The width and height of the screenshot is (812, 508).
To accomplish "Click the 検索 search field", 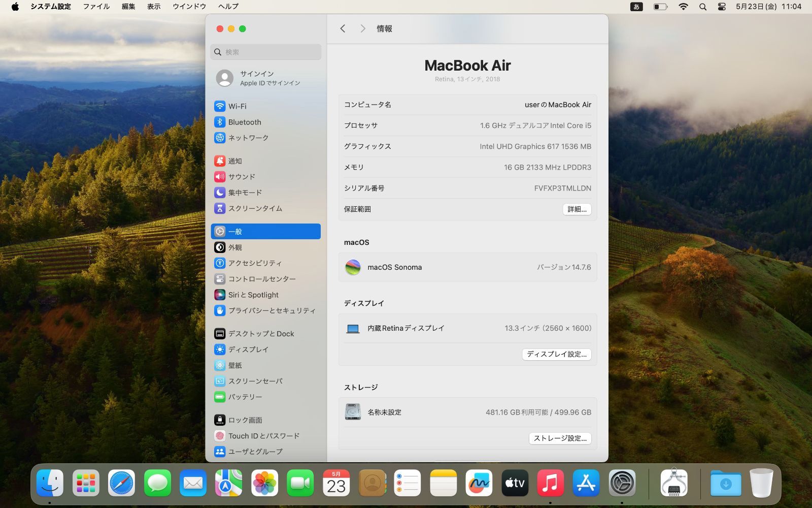I will pos(265,52).
